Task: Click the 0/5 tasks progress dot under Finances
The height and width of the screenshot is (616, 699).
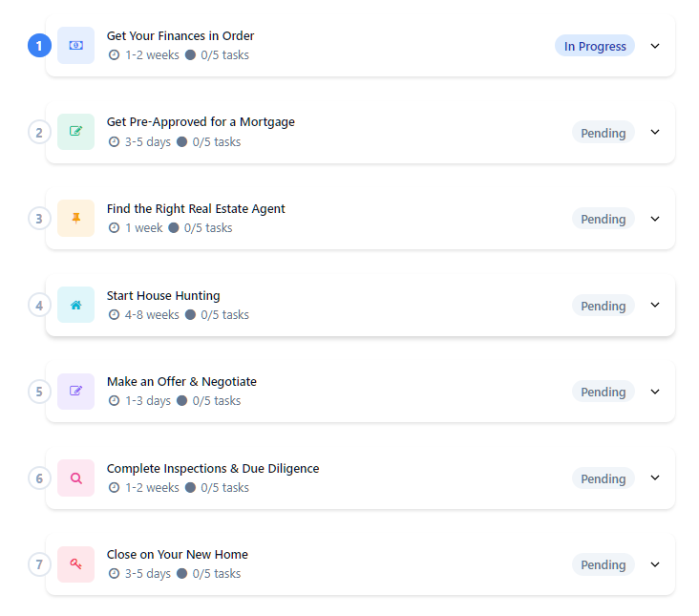Action: (190, 55)
